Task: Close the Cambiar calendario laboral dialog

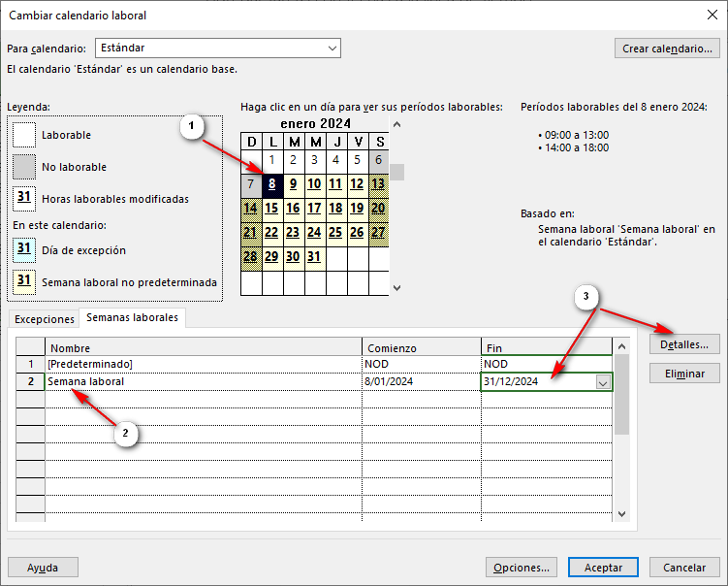Action: click(707, 15)
